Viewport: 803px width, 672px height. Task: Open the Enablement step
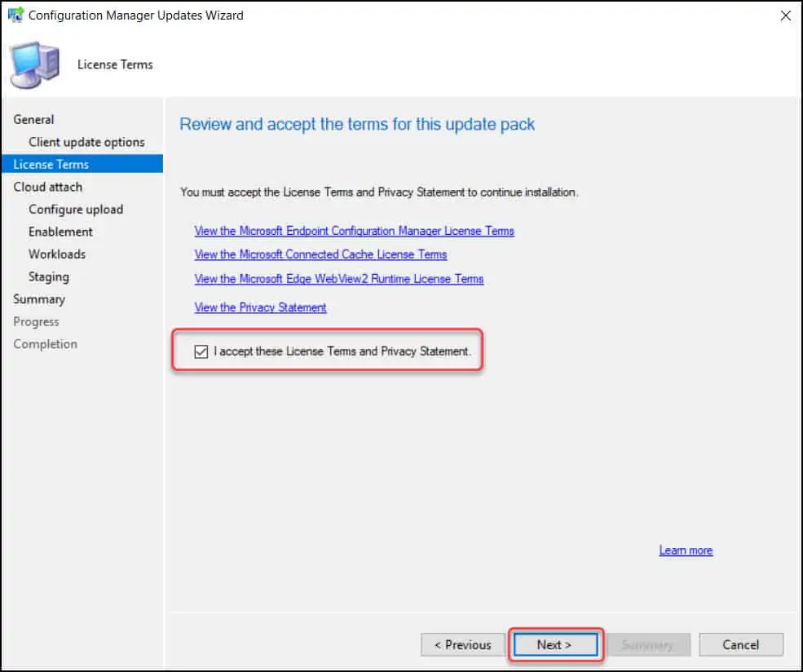coord(60,232)
